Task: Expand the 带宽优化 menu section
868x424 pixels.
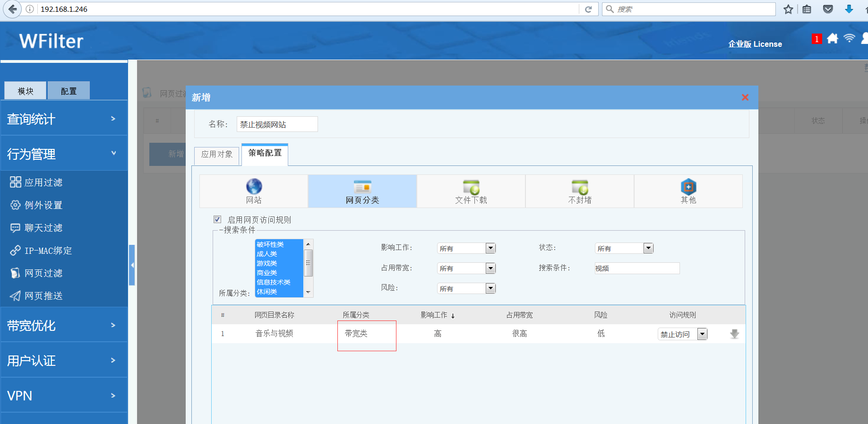Action: [64, 325]
